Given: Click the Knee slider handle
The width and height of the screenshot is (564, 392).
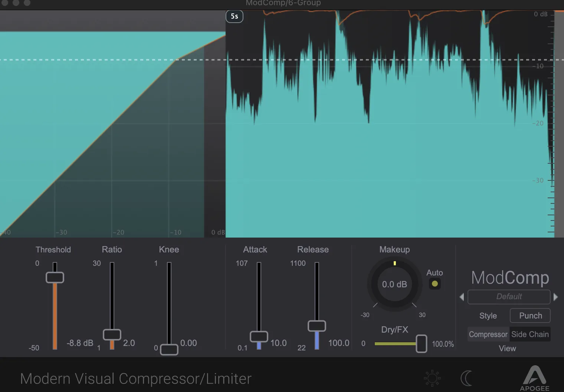Looking at the screenshot, I should click(x=169, y=350).
